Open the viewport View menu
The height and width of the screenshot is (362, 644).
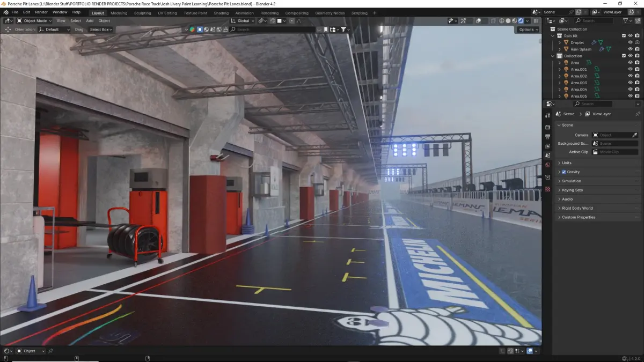61,21
